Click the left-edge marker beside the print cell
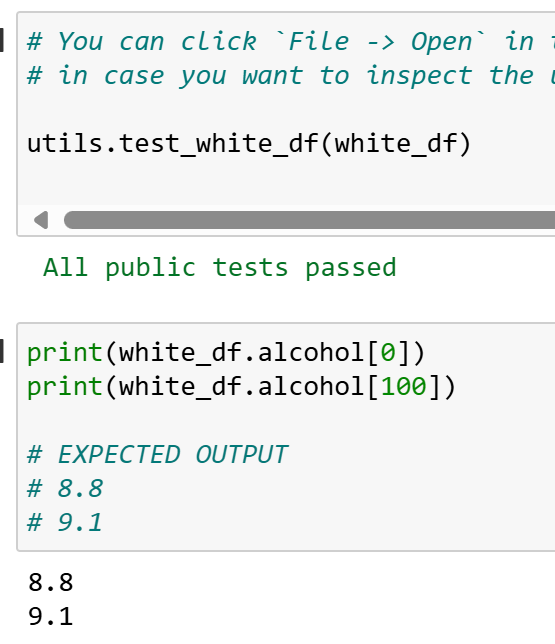The height and width of the screenshot is (644, 555). [x=2, y=351]
